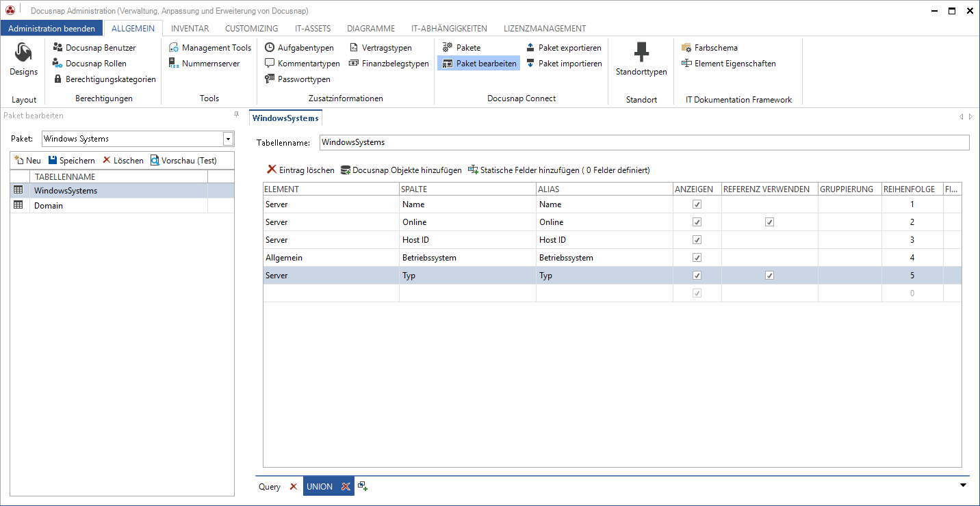980x506 pixels.
Task: Close the UNION tab
Action: point(346,487)
